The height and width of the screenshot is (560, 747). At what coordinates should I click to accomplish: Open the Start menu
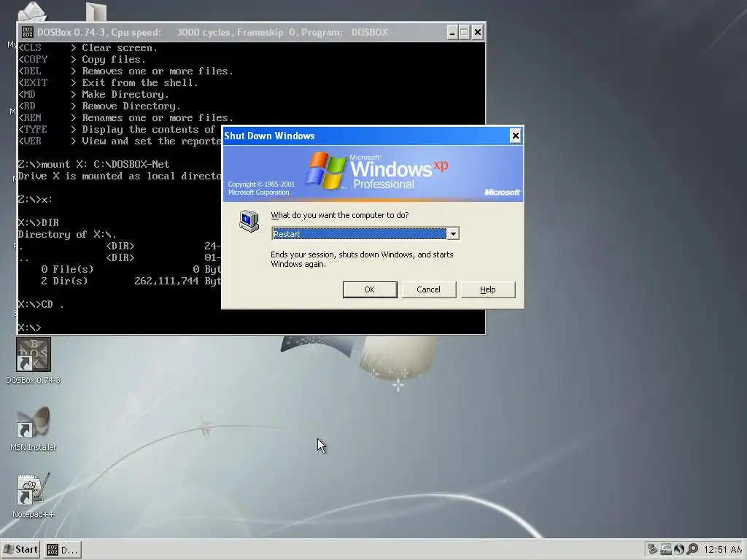[x=20, y=549]
